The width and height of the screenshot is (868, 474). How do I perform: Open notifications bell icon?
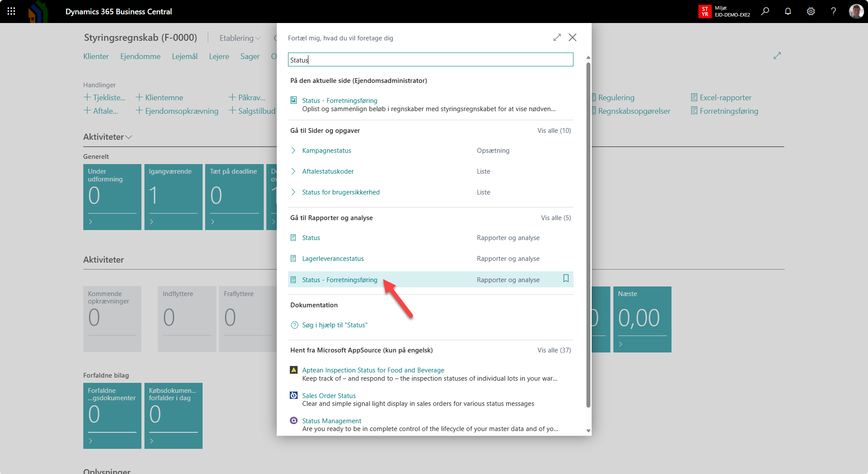pyautogui.click(x=788, y=11)
